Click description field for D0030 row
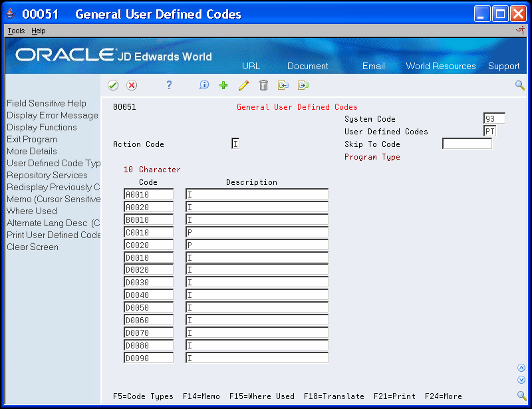The height and width of the screenshot is (409, 532). (257, 283)
